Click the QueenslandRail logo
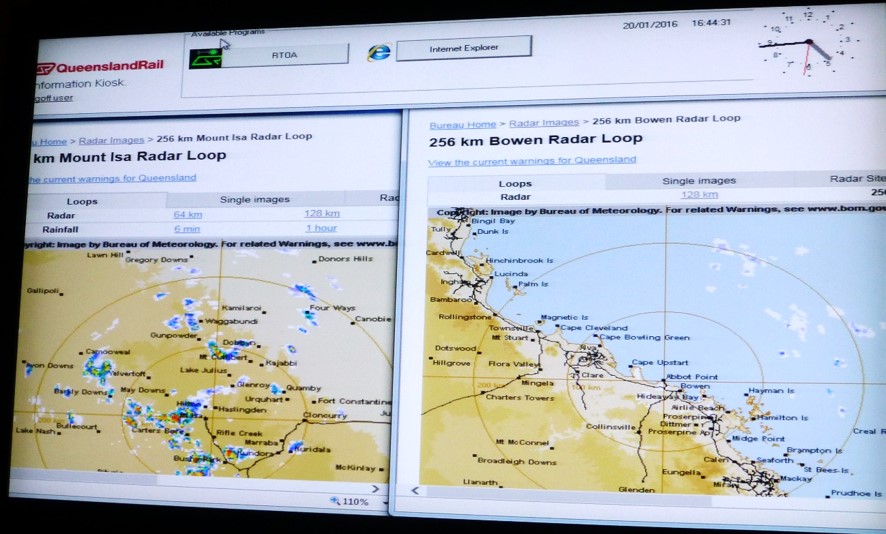 [100, 67]
